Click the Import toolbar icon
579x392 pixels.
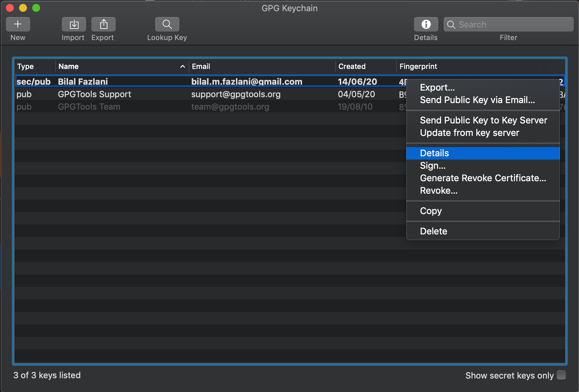click(x=74, y=24)
